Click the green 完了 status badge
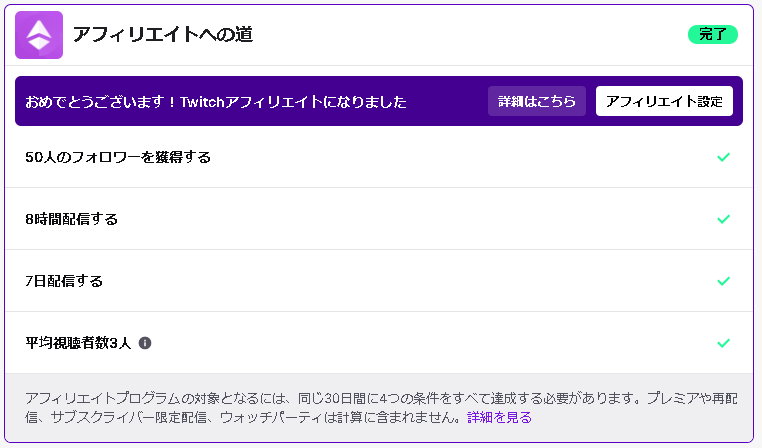 pos(713,34)
